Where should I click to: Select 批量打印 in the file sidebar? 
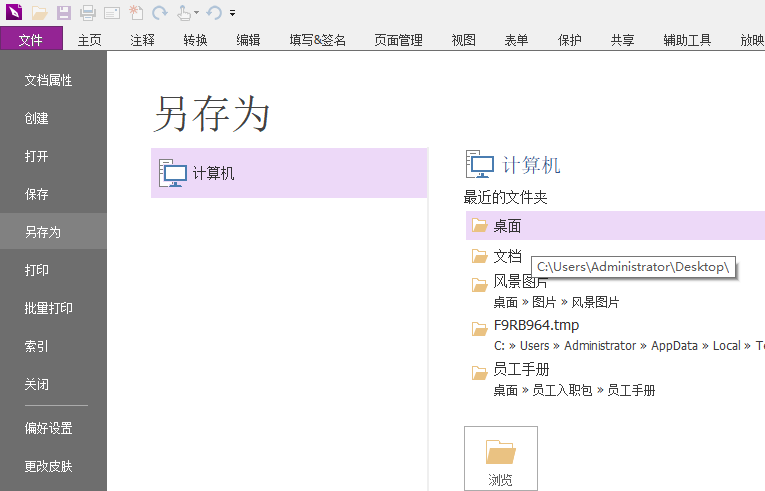53,308
